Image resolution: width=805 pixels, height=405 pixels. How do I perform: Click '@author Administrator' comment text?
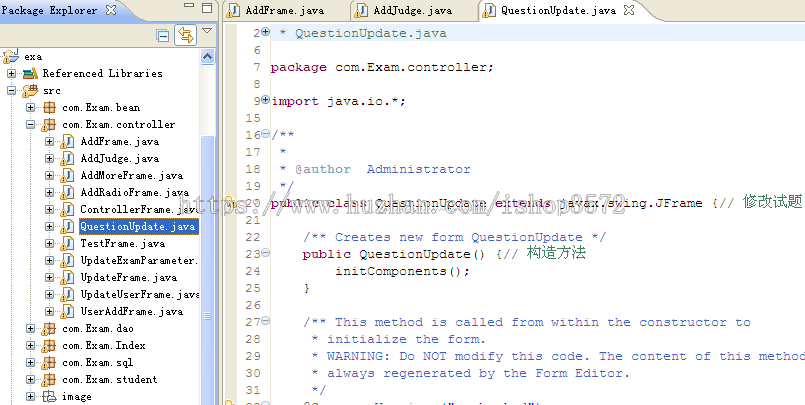coord(382,169)
